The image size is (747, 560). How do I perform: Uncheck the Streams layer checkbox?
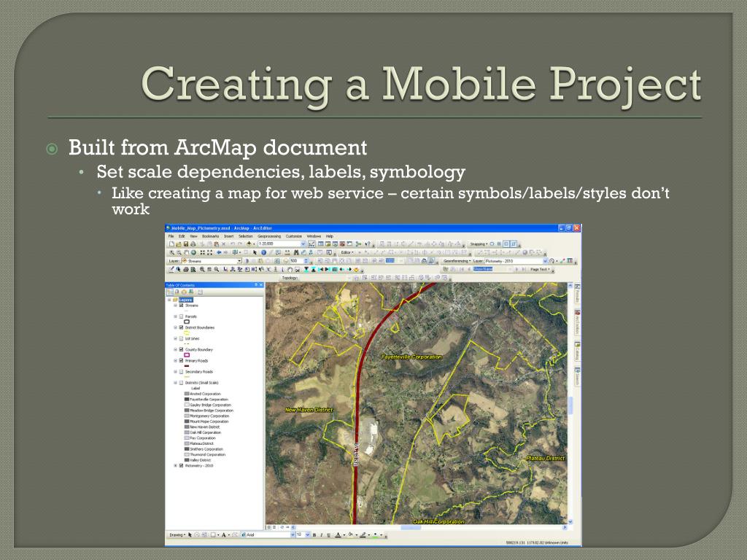click(x=181, y=306)
